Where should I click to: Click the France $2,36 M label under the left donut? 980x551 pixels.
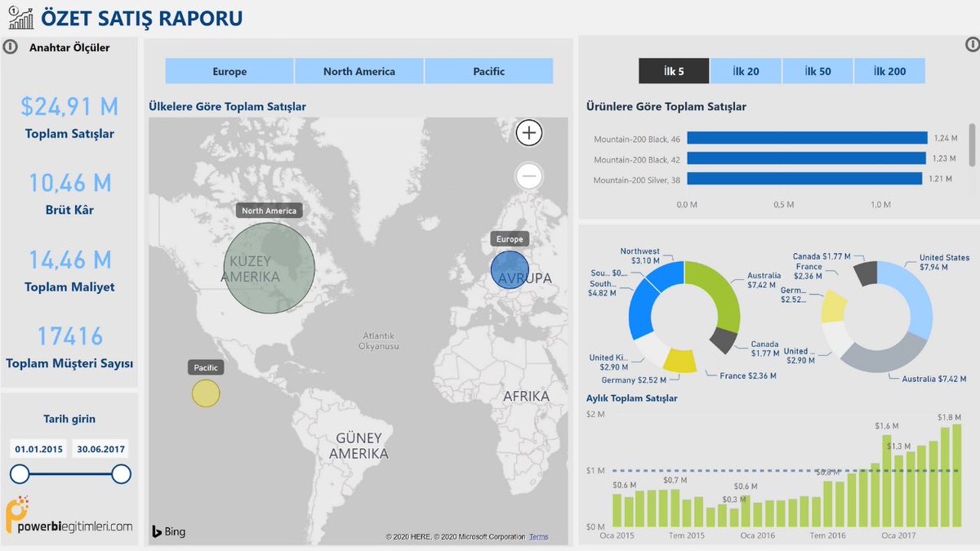click(x=749, y=376)
